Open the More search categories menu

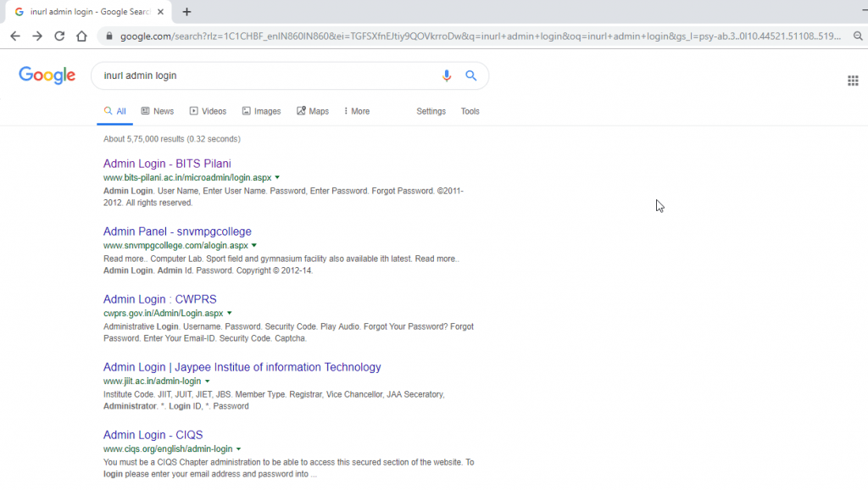coord(357,111)
